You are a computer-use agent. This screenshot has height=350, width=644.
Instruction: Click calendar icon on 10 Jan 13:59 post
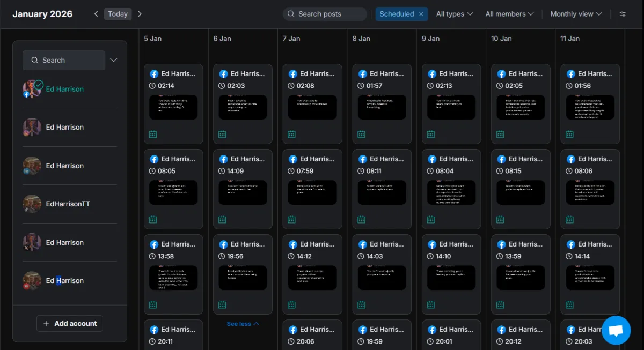pyautogui.click(x=500, y=304)
